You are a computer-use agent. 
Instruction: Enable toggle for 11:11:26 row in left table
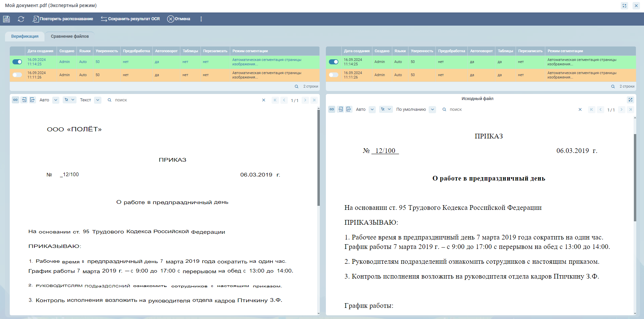point(17,75)
